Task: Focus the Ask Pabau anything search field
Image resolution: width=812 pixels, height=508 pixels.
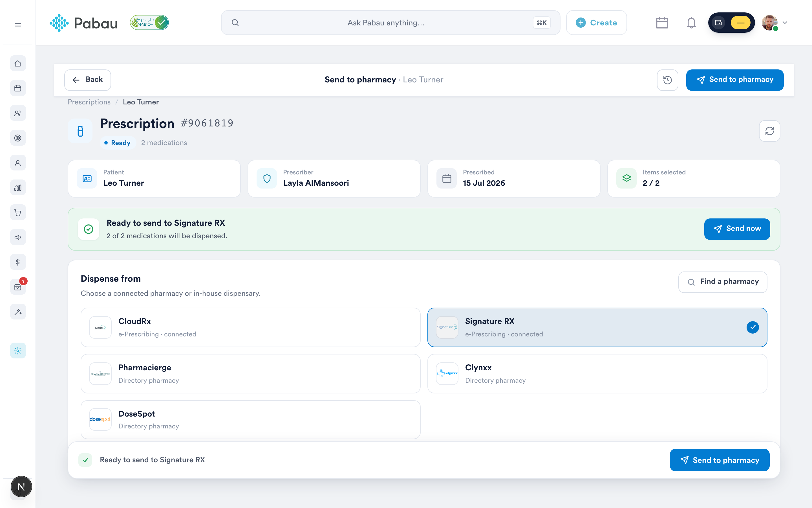Action: [390, 23]
